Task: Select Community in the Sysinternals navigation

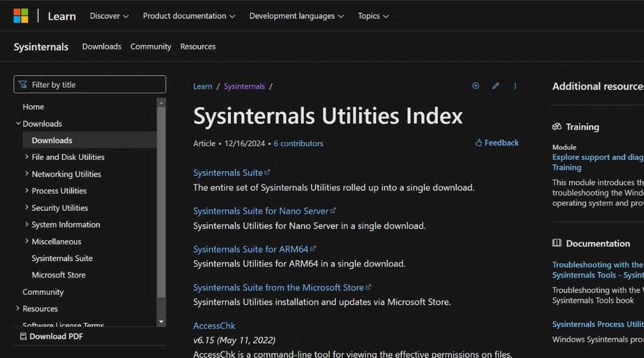Action: coord(150,46)
